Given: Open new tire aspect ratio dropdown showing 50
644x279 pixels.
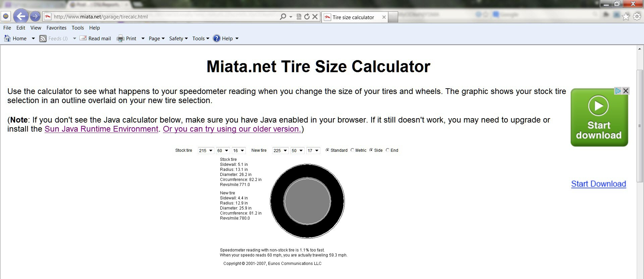Looking at the screenshot, I should [297, 150].
